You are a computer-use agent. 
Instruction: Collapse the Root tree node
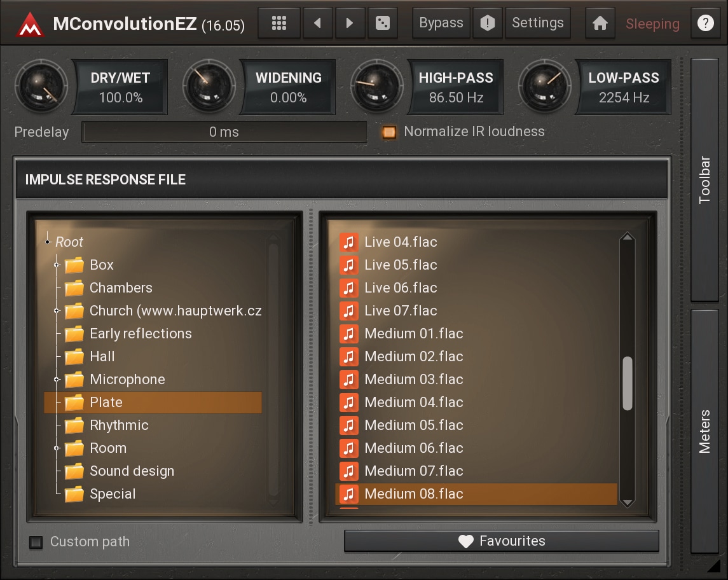point(47,242)
